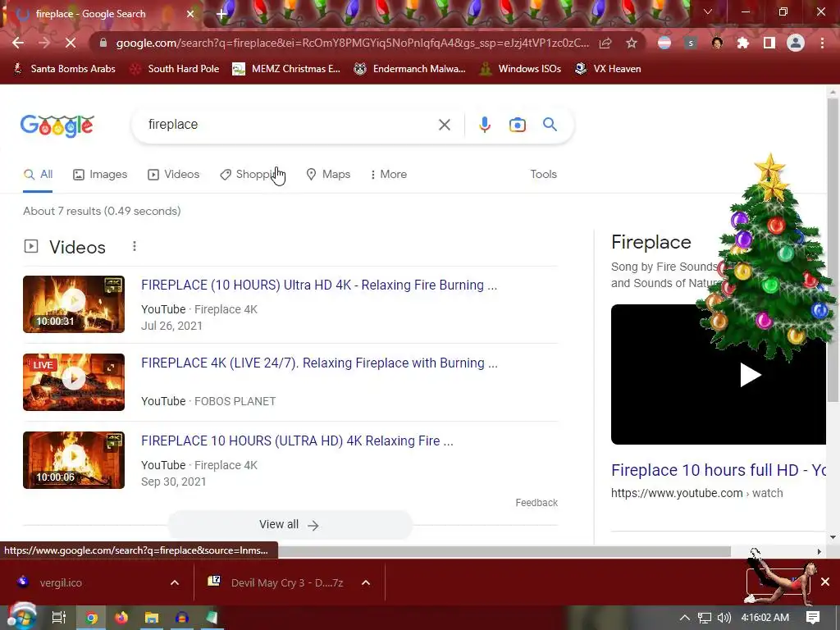This screenshot has width=840, height=630.
Task: Expand Devil May Cry 3 download options
Action: tap(366, 582)
